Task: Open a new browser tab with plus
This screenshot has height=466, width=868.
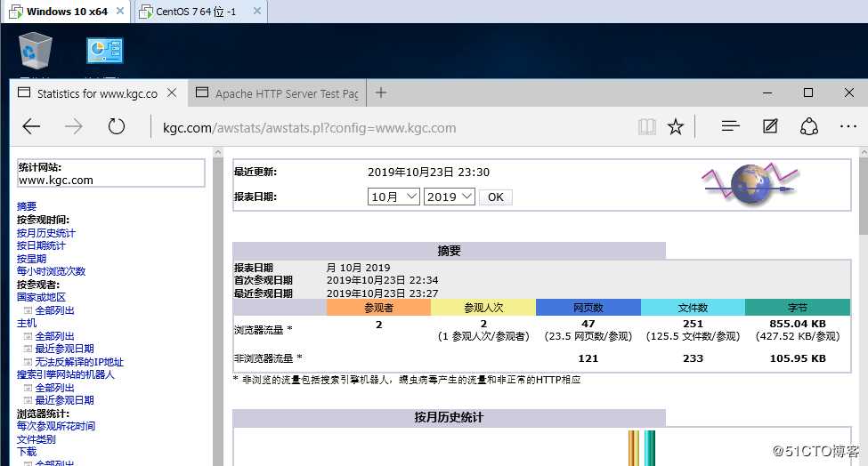Action: tap(381, 92)
